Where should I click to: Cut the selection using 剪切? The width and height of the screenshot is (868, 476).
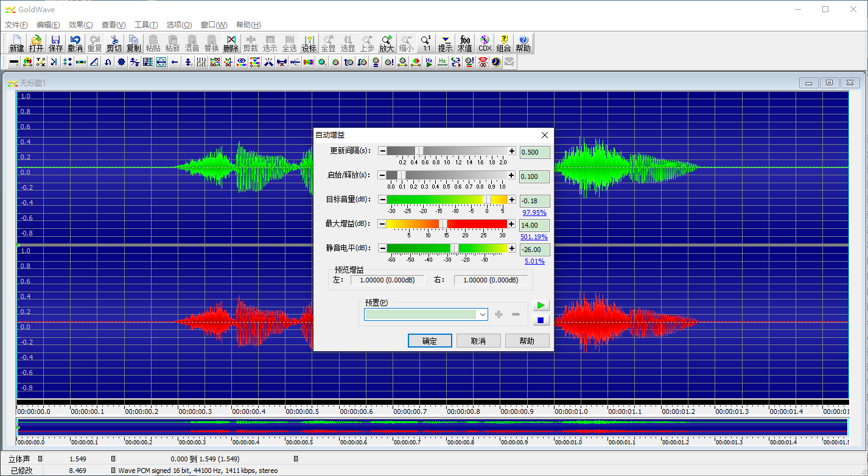[114, 43]
